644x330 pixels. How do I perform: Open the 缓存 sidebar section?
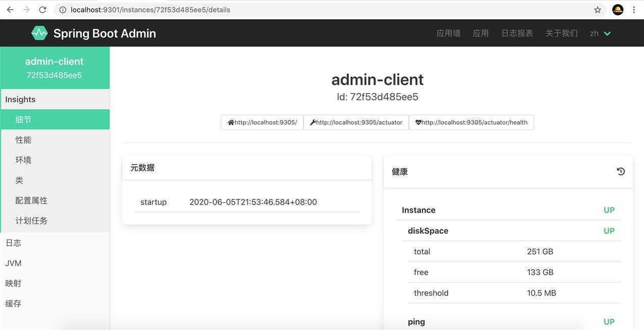(55, 304)
